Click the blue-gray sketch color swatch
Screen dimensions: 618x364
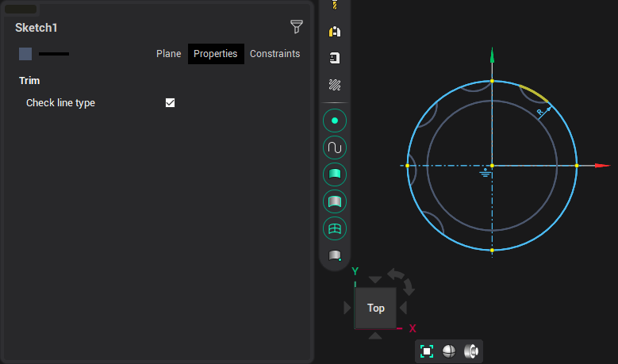coord(25,54)
